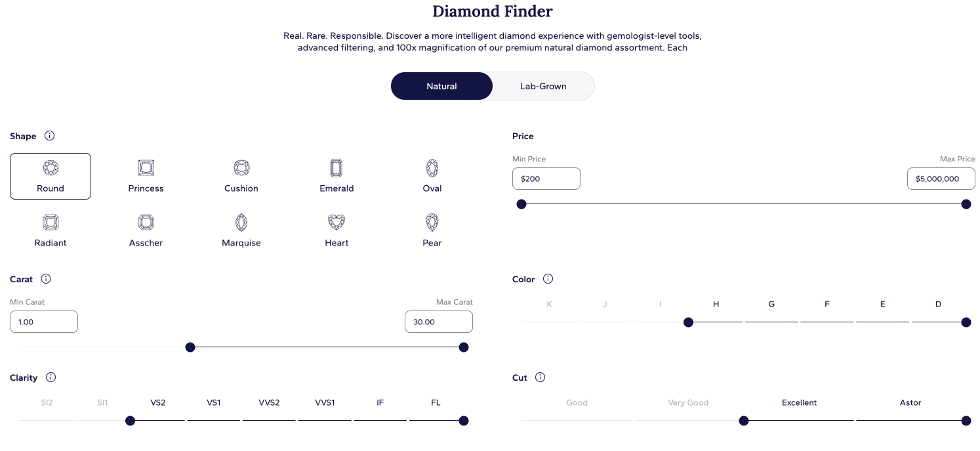The height and width of the screenshot is (451, 980).
Task: Click the Color slider handle near H
Action: click(688, 322)
